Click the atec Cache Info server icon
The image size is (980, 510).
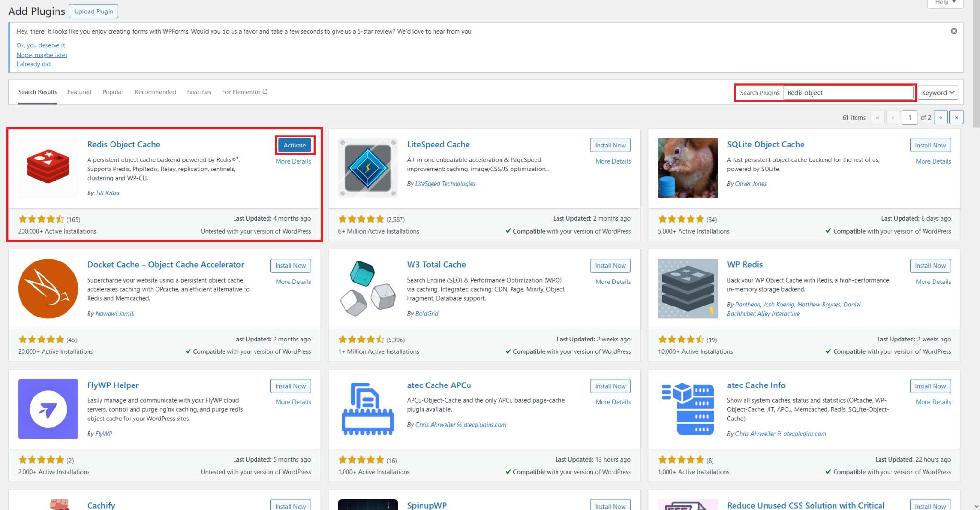coord(688,408)
